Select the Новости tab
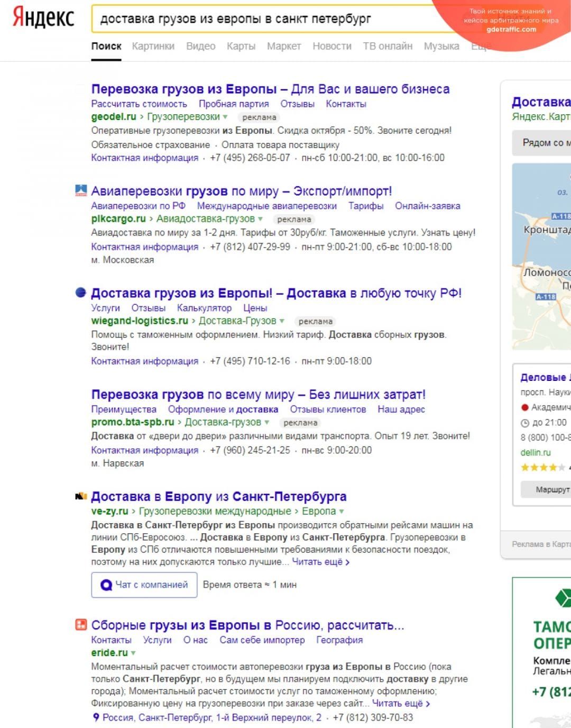 (x=331, y=46)
